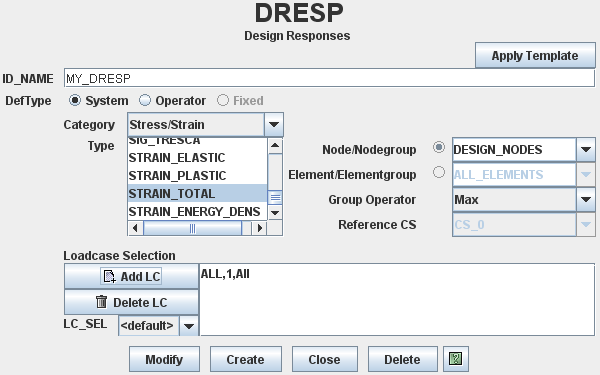Click the Type list scroll-right arrow
The height and width of the screenshot is (375, 600).
[x=260, y=228]
